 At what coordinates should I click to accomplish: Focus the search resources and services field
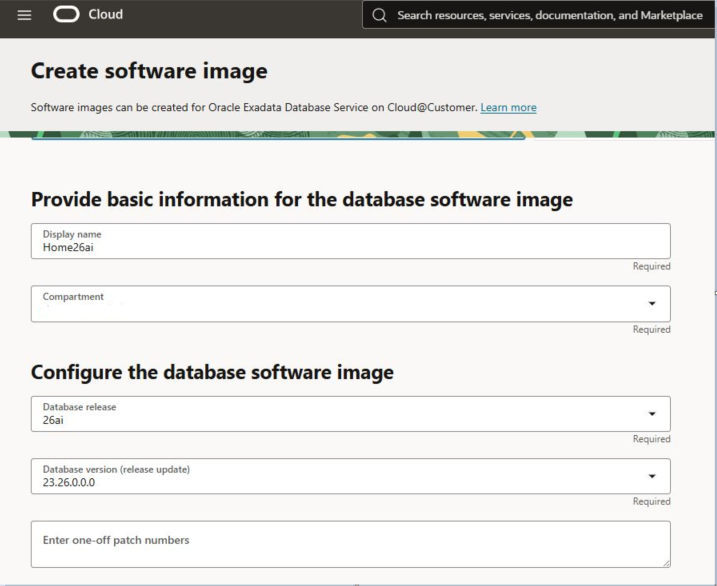tap(550, 15)
